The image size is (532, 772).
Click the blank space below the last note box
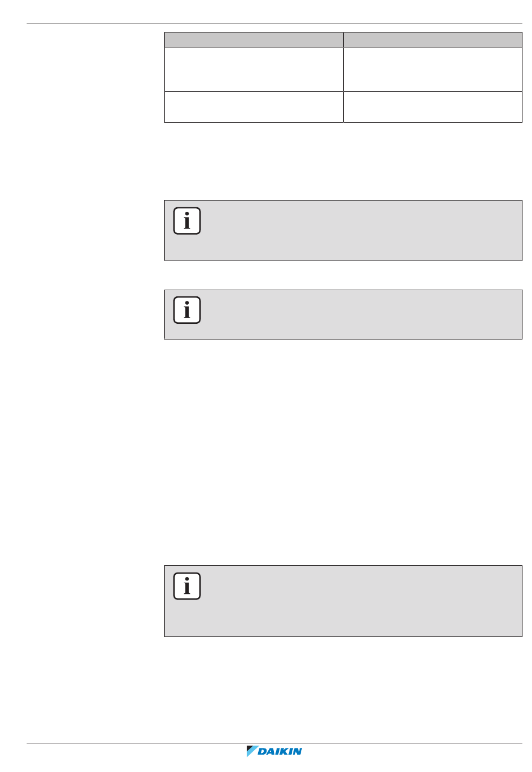[x=343, y=689]
